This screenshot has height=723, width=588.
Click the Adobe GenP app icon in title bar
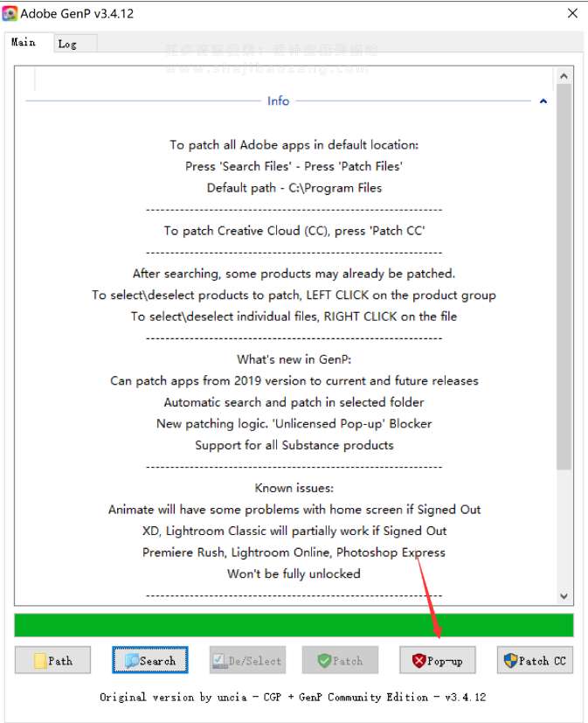(10, 13)
